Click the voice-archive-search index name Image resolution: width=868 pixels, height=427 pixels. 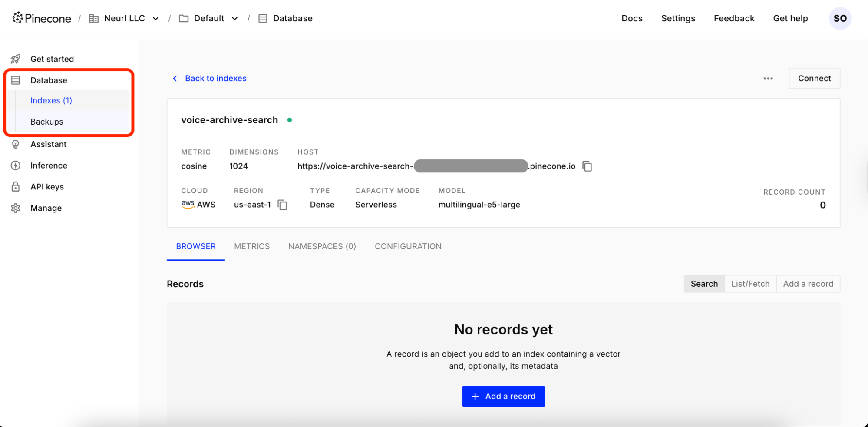click(x=229, y=120)
